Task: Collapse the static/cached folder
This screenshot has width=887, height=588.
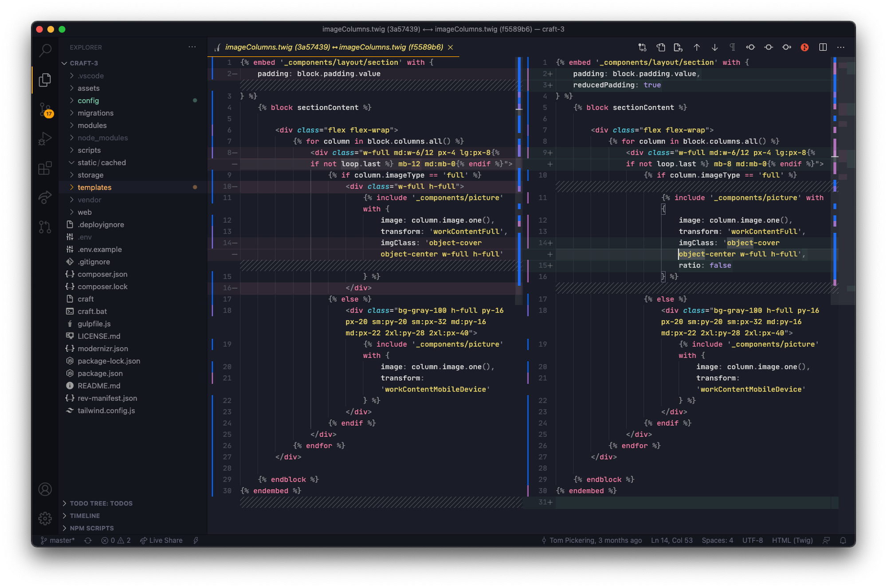Action: coord(100,162)
